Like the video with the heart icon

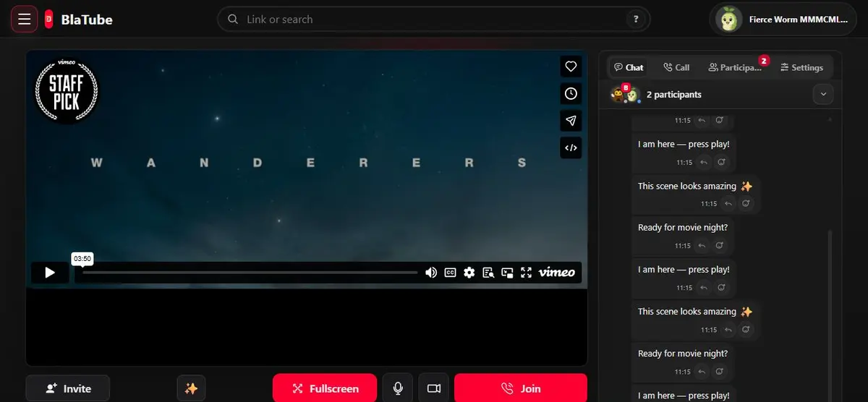(x=571, y=67)
